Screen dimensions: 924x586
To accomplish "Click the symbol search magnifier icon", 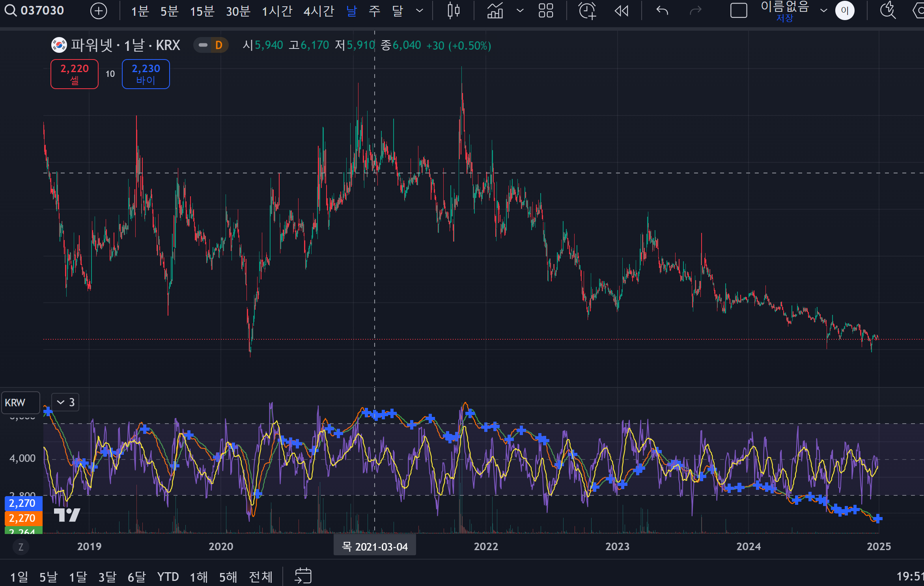I will click(10, 11).
